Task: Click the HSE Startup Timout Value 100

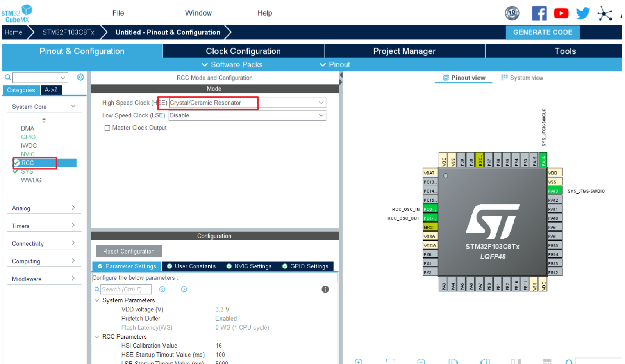Action: (220, 355)
